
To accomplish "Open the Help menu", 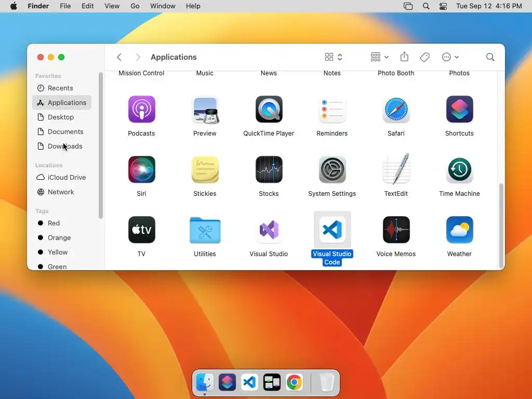I will pos(193,6).
